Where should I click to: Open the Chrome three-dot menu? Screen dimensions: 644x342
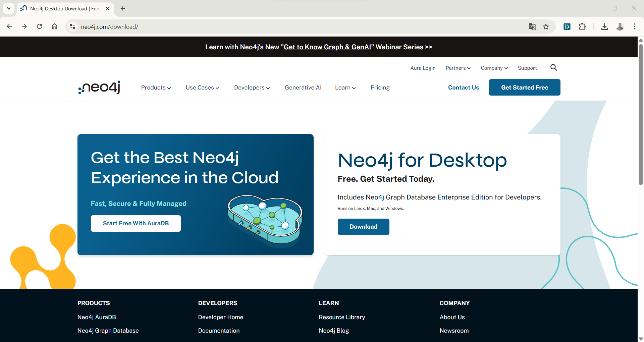click(x=635, y=26)
